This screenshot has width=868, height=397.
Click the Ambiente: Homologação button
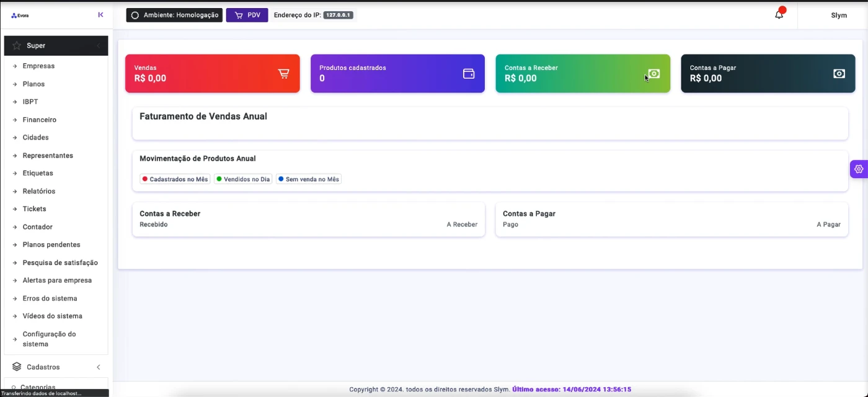click(x=174, y=15)
